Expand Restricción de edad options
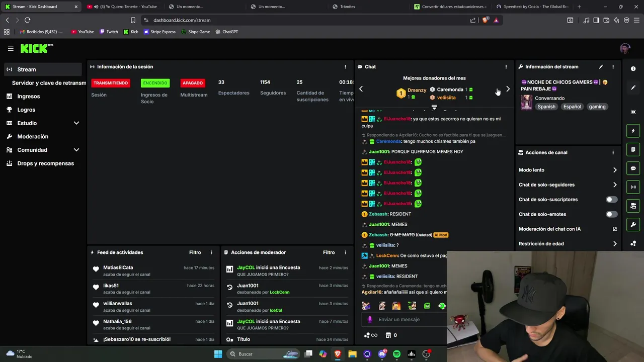Screen dimensions: 644x362 coord(615,244)
